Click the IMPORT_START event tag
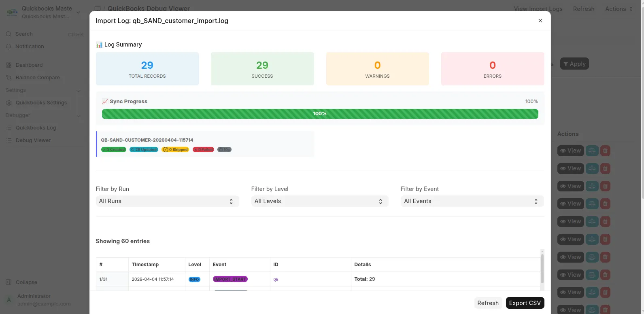 pos(230,279)
